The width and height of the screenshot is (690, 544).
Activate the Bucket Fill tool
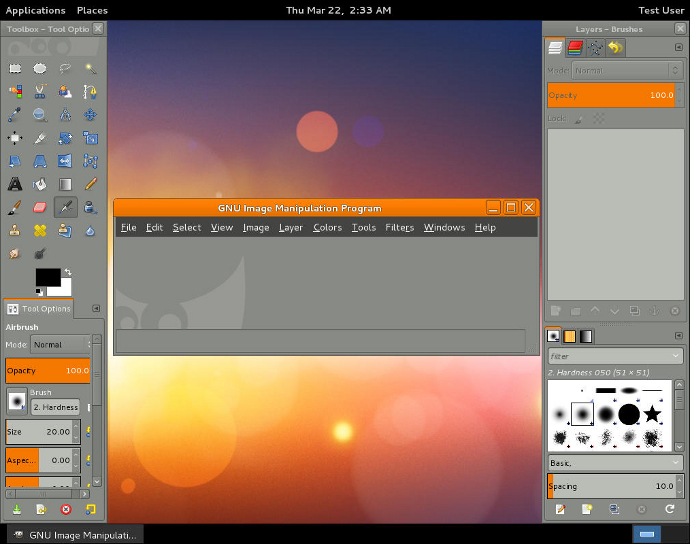(40, 184)
